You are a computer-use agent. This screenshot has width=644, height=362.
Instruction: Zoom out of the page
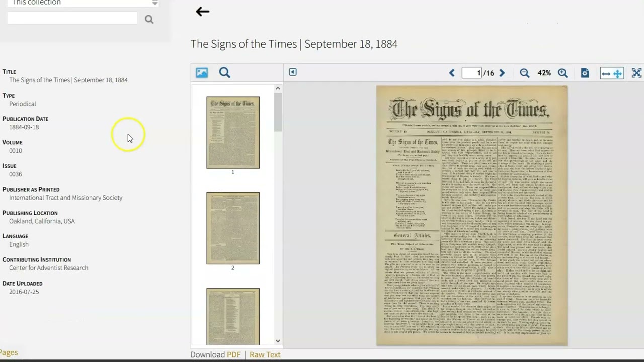point(525,73)
